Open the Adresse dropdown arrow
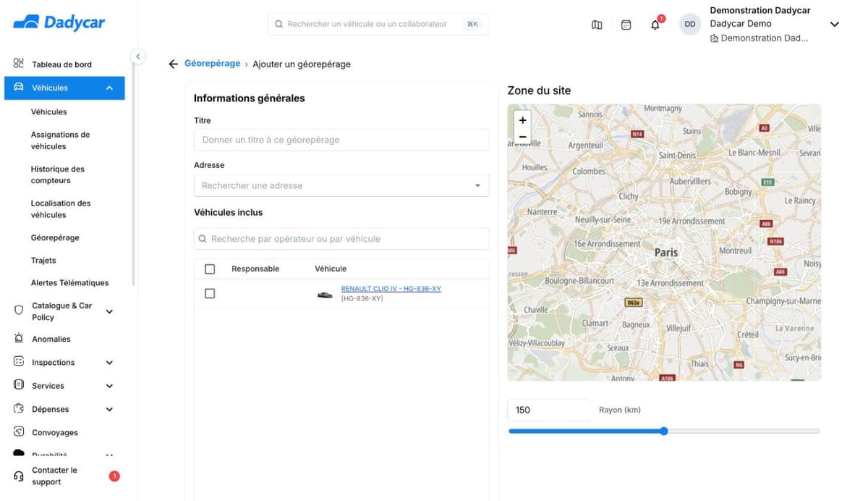Screen dimensions: 868x501 click(x=477, y=185)
